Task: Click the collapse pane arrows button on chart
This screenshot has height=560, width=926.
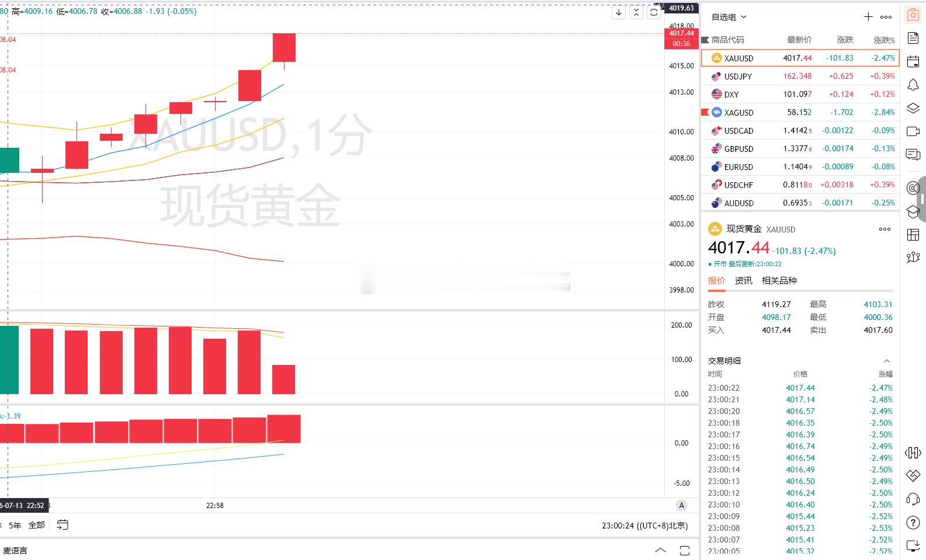Action: tap(636, 12)
